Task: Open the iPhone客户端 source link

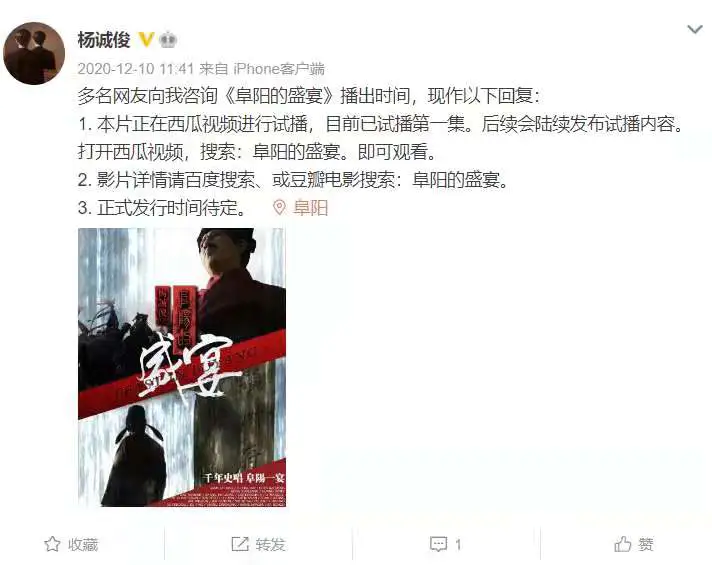Action: click(x=279, y=69)
